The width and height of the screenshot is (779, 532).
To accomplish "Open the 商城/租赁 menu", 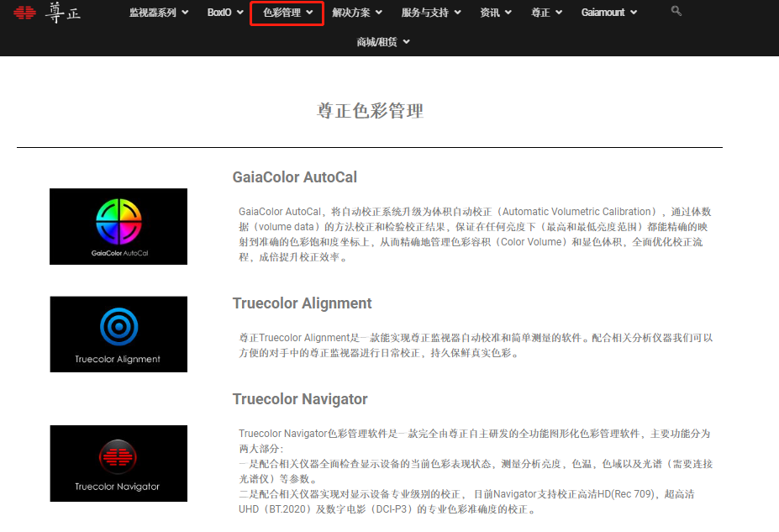I will click(x=382, y=42).
